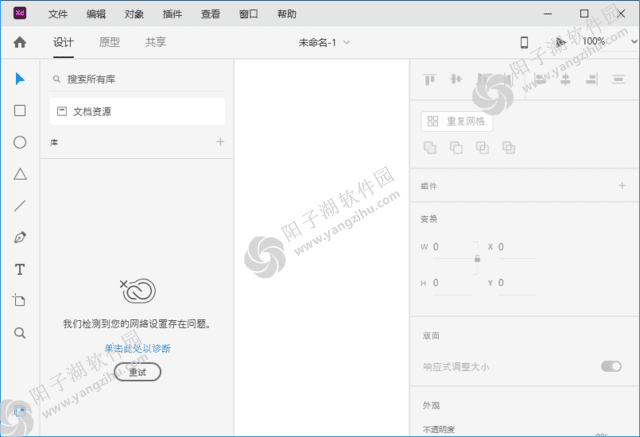
Task: Apply the Intersect boolean operation
Action: tap(482, 147)
